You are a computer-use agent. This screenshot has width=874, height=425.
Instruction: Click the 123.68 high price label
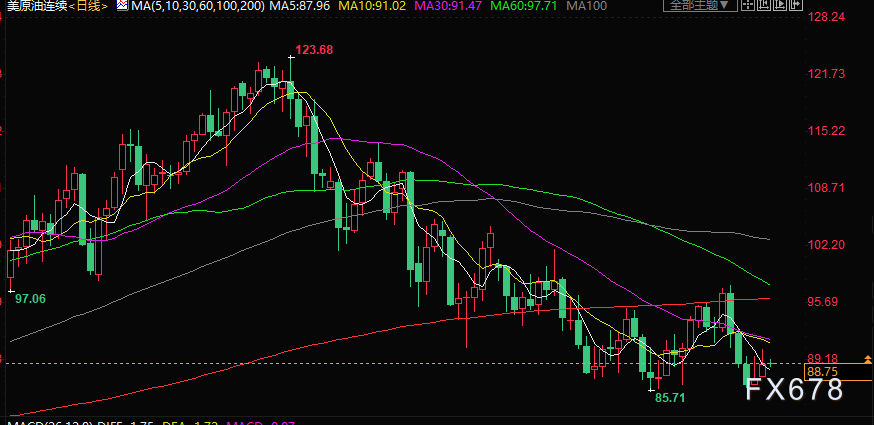314,50
